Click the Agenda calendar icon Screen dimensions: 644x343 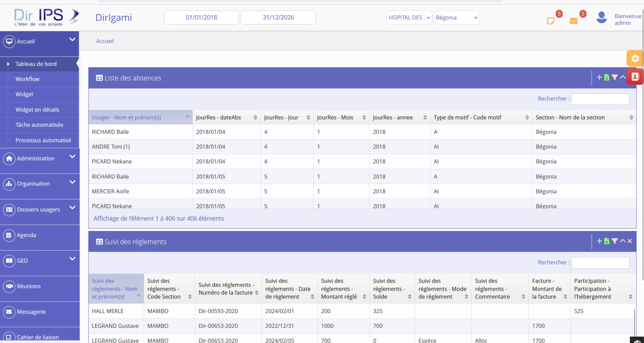9,235
